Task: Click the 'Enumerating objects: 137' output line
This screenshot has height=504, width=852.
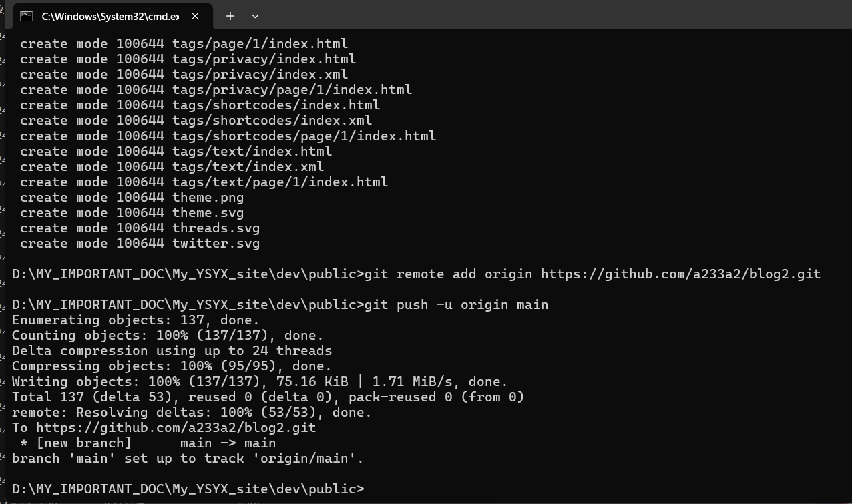Action: (x=136, y=320)
